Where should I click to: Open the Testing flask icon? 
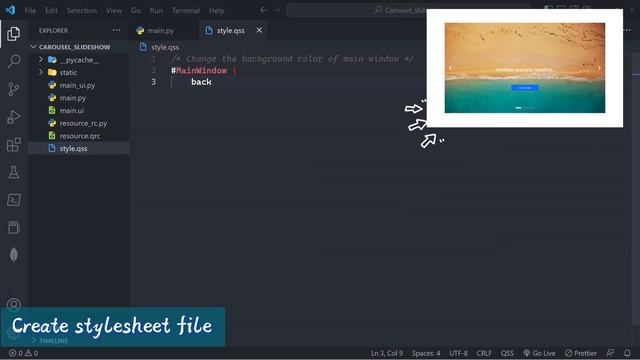coord(13,172)
